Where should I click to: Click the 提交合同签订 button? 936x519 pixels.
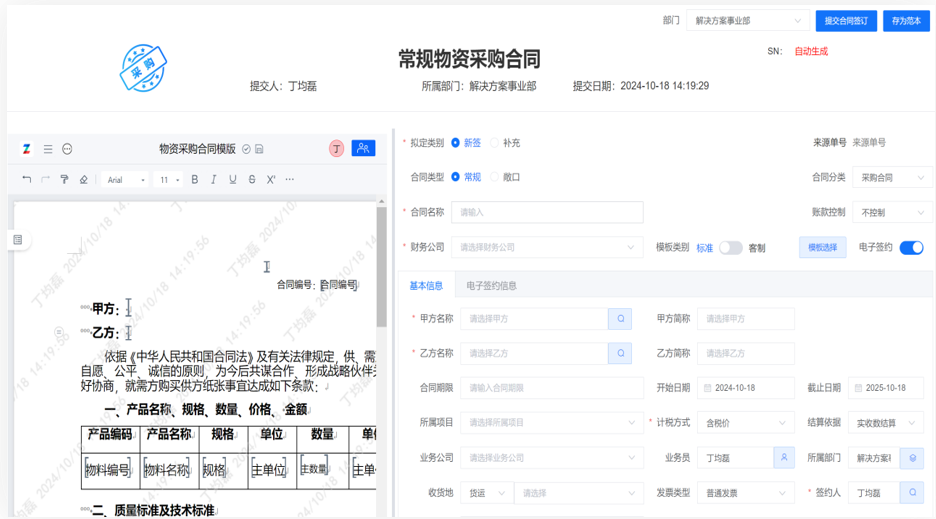pyautogui.click(x=846, y=21)
